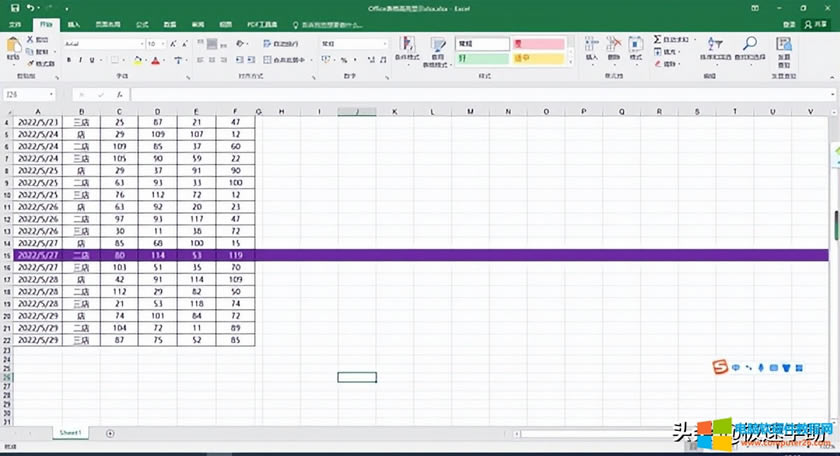Switch to the Insert ribbon tab

coord(74,23)
